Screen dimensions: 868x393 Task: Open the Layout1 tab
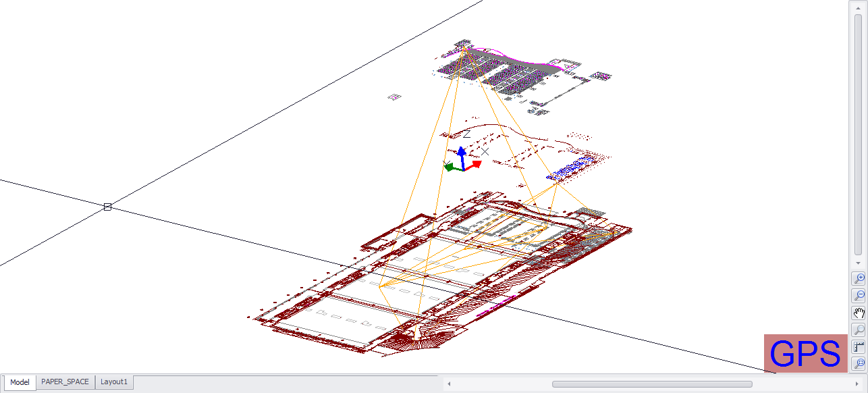pyautogui.click(x=114, y=382)
